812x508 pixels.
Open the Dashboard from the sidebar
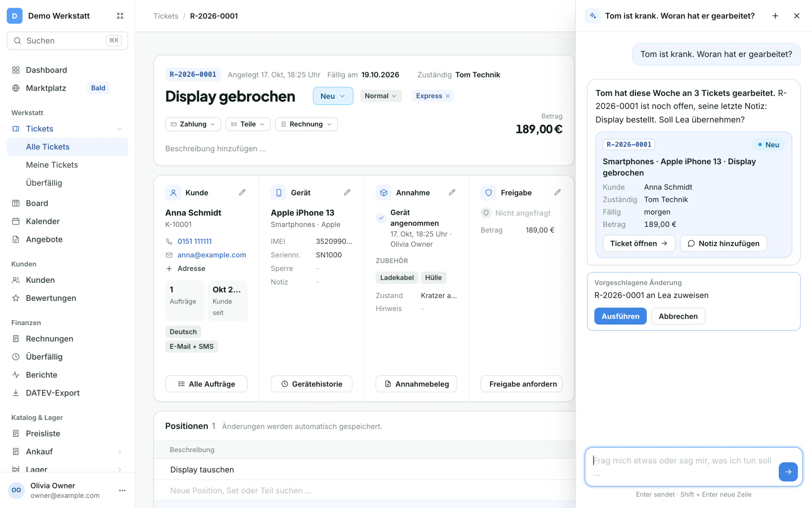pyautogui.click(x=67, y=70)
